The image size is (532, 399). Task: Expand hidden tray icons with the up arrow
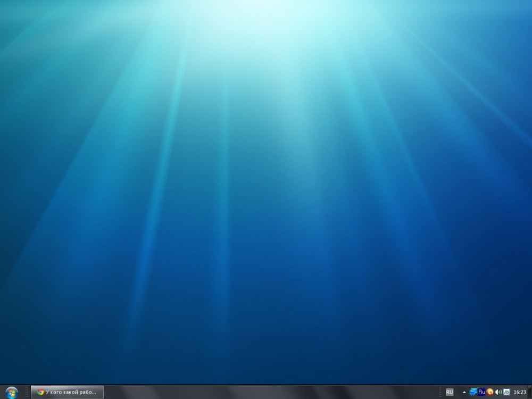point(464,392)
